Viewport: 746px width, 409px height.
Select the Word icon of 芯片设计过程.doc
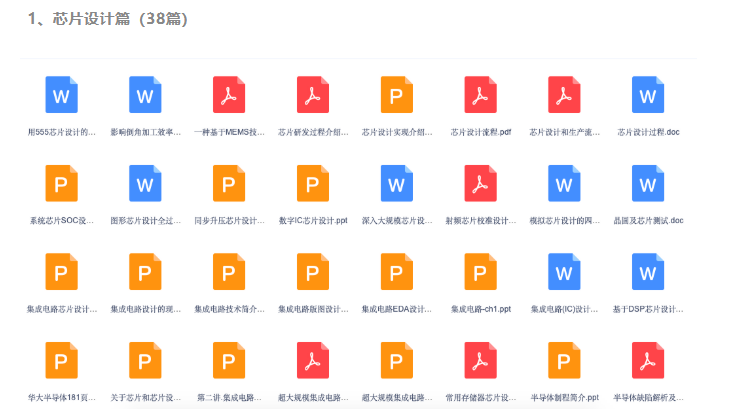[x=648, y=95]
